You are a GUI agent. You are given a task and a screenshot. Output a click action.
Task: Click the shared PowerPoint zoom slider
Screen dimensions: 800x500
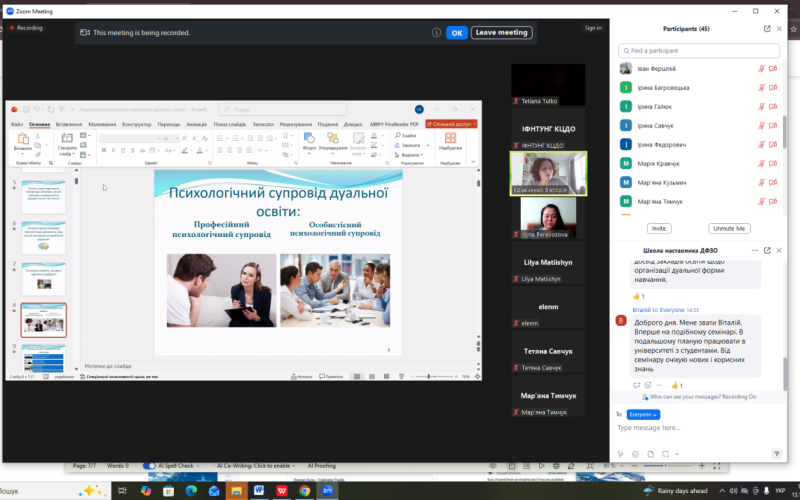click(x=435, y=377)
